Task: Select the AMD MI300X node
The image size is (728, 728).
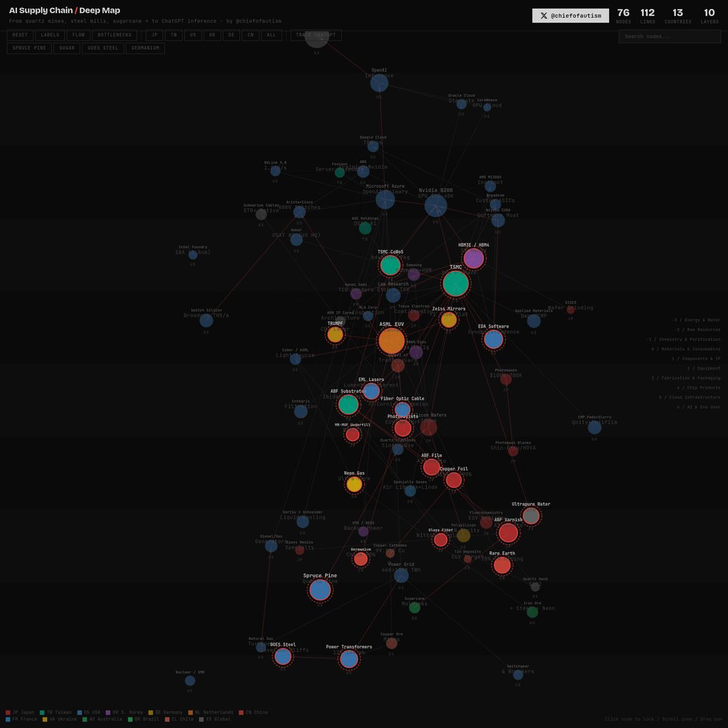Action: (x=490, y=186)
